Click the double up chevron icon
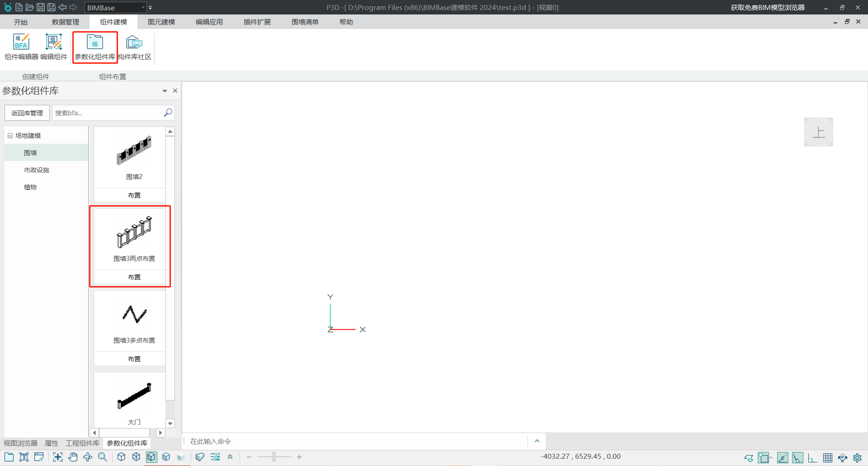 pyautogui.click(x=230, y=457)
